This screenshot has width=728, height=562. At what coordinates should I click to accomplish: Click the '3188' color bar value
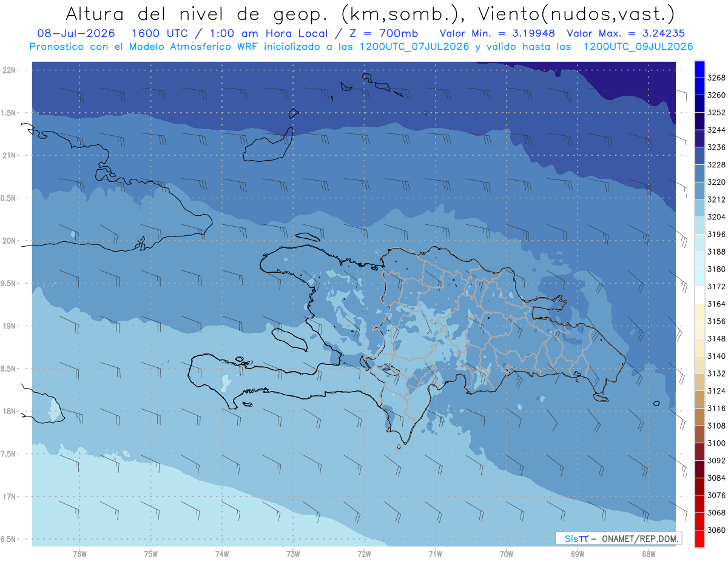pyautogui.click(x=716, y=252)
